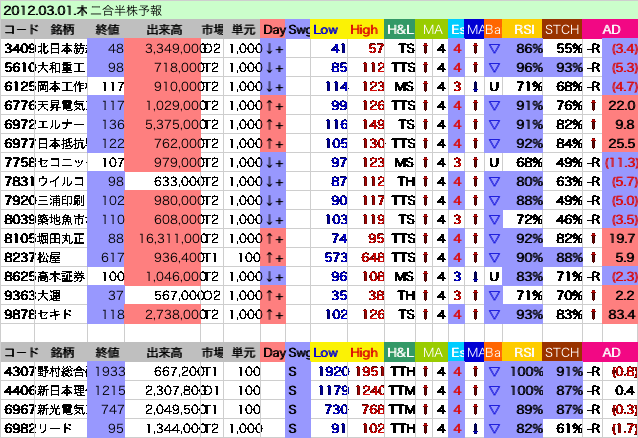Click the code cell 6967
The height and width of the screenshot is (438, 638).
(x=19, y=410)
